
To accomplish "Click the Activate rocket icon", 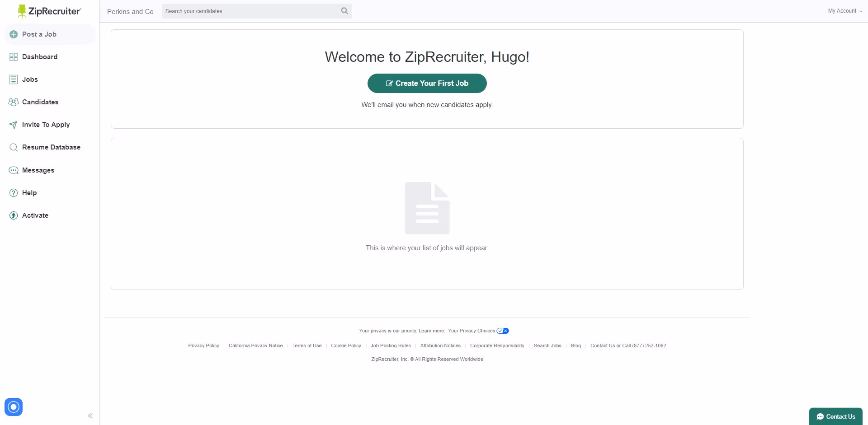I will [x=14, y=215].
